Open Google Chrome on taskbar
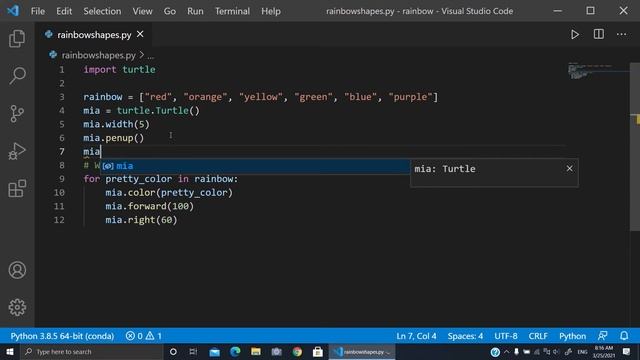The height and width of the screenshot is (360, 640). point(297,351)
